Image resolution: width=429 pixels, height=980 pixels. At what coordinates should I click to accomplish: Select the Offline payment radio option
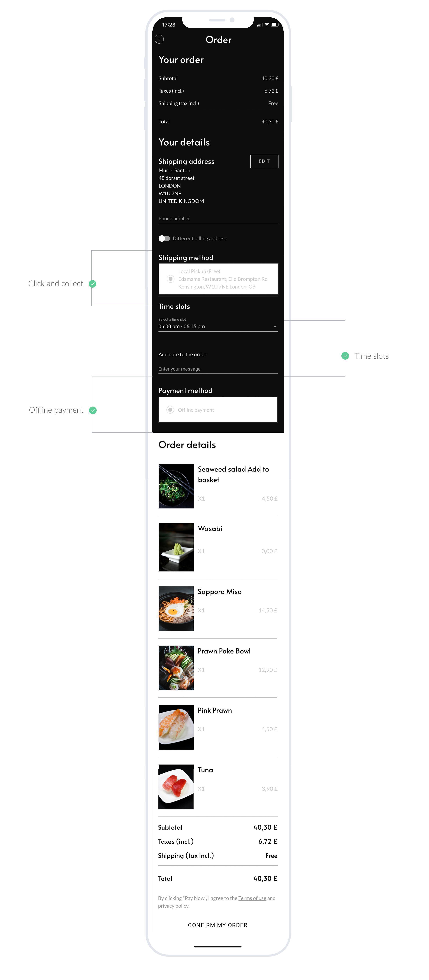(170, 410)
